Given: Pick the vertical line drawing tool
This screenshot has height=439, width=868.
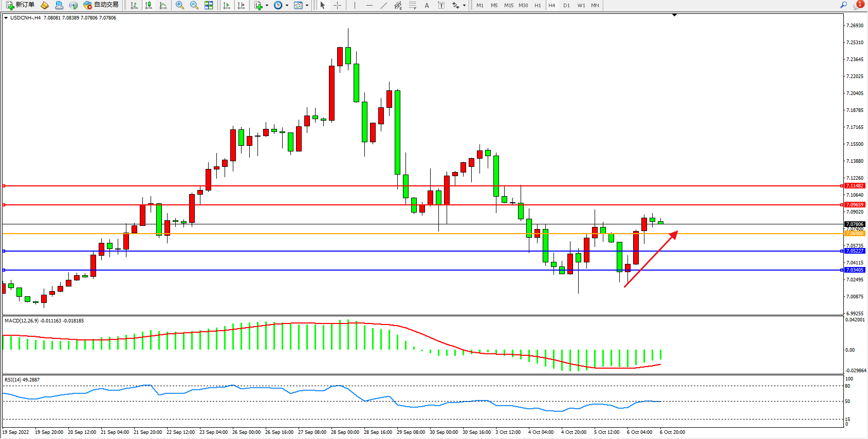Looking at the screenshot, I should click(x=355, y=5).
